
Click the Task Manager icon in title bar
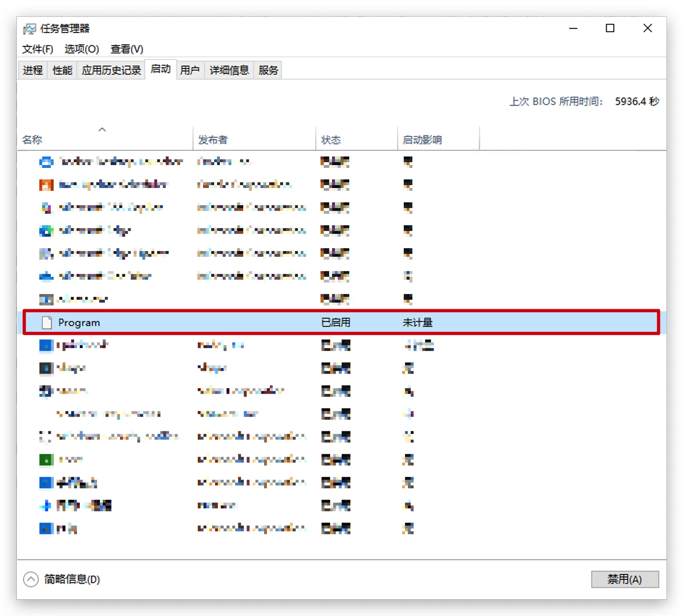(29, 29)
